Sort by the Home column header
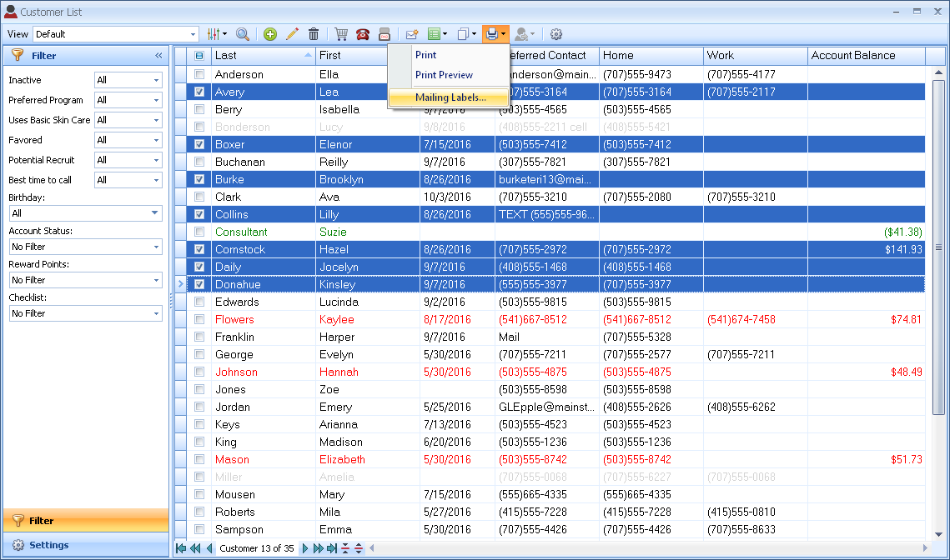The width and height of the screenshot is (950, 560). pos(651,56)
